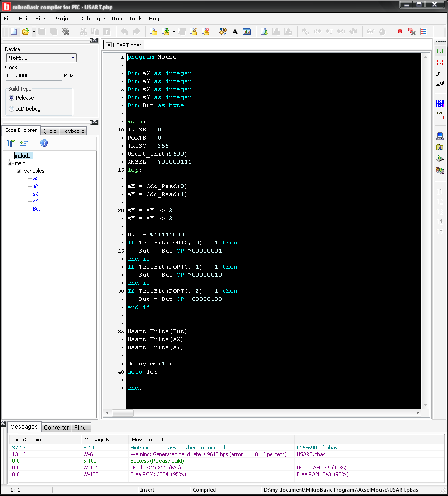Open the Run menu
The image size is (448, 496).
pyautogui.click(x=117, y=19)
